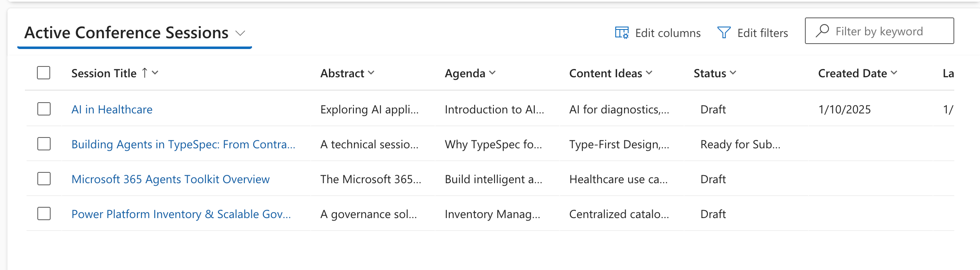
Task: Select the Building Agents in TypeSpec row checkbox
Action: point(44,144)
